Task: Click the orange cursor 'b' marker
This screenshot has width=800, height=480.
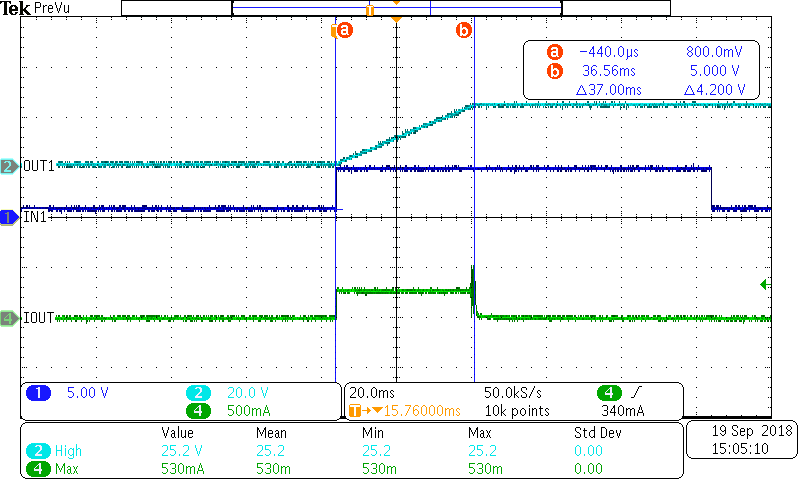Action: click(x=464, y=30)
